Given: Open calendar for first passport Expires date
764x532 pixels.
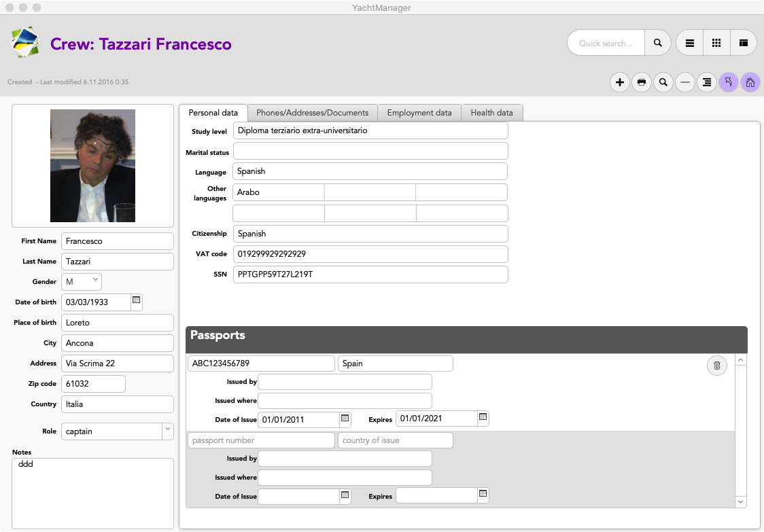Looking at the screenshot, I should coord(483,417).
